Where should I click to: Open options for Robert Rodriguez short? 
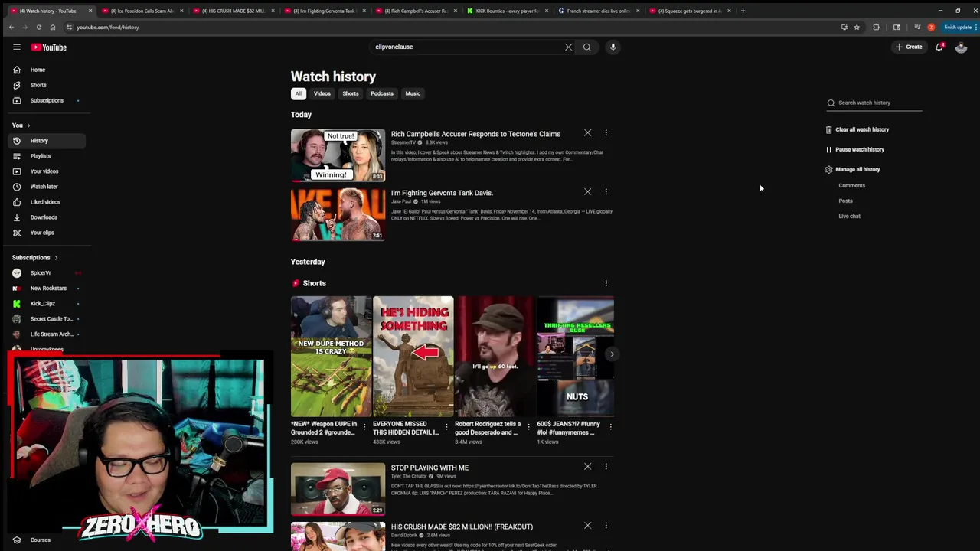528,427
